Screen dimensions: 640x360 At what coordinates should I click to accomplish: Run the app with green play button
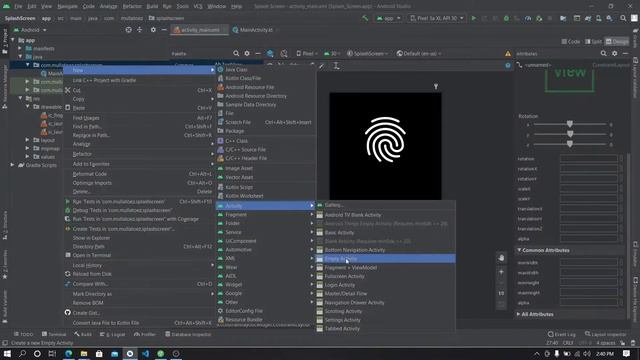[473, 18]
